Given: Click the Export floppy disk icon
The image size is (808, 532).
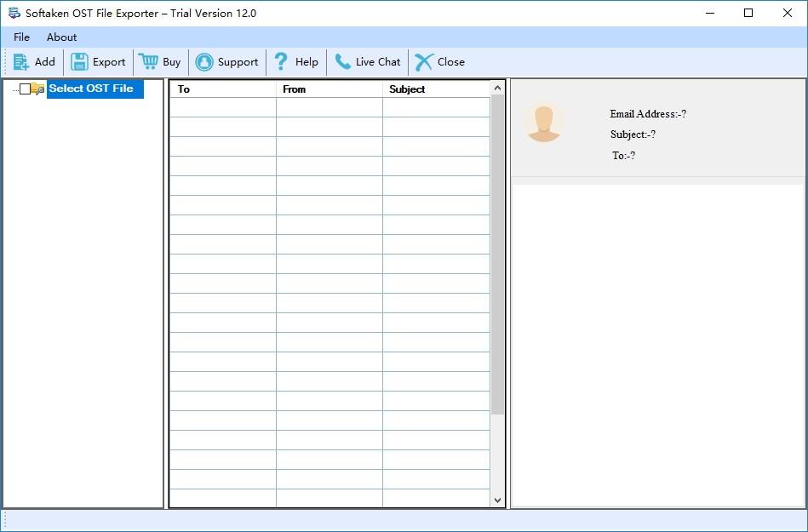Looking at the screenshot, I should [79, 62].
